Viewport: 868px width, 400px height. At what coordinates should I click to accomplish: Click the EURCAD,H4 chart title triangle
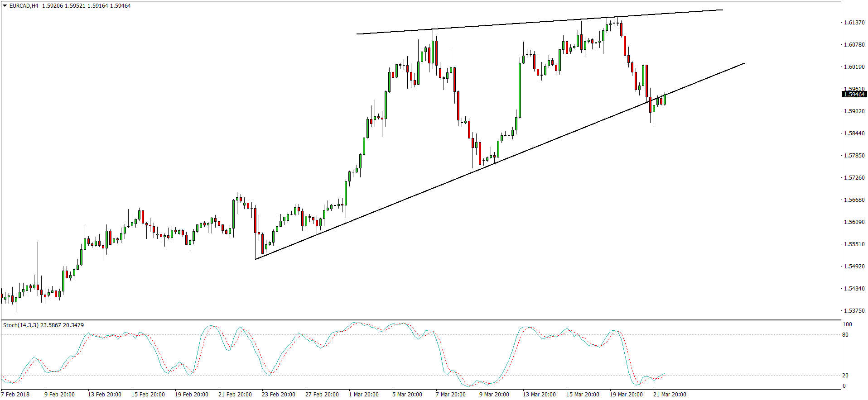tap(5, 6)
